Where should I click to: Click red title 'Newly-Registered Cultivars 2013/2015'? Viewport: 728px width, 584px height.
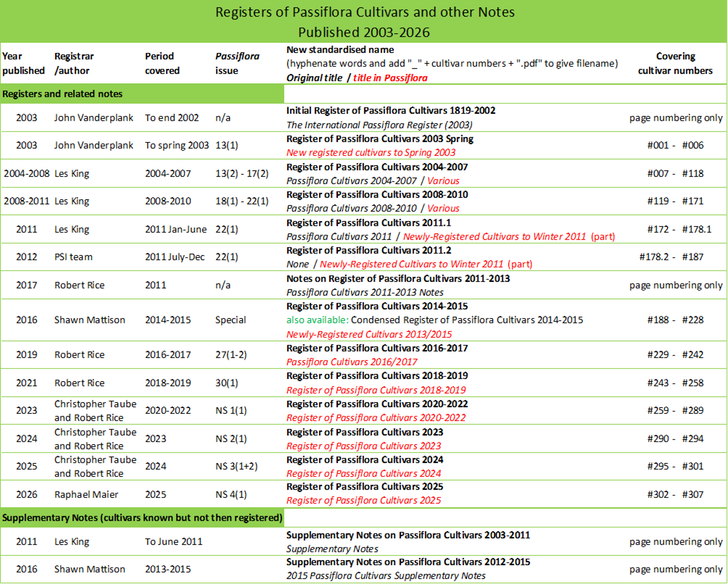[369, 335]
